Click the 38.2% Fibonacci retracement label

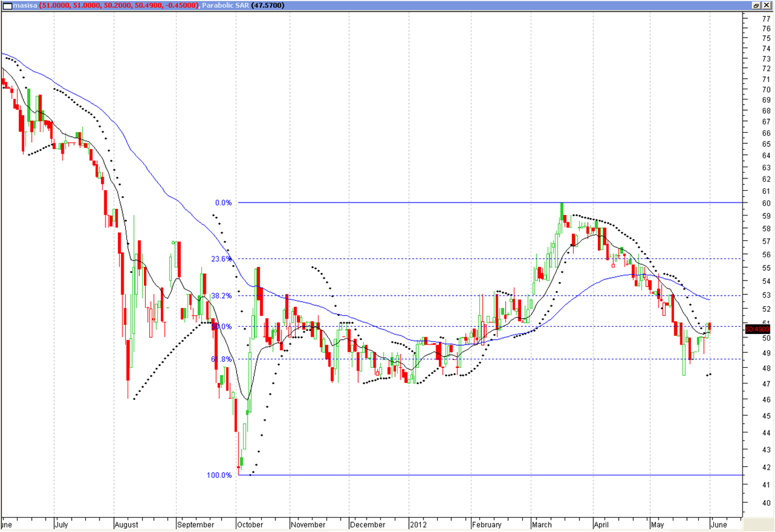coord(221,295)
